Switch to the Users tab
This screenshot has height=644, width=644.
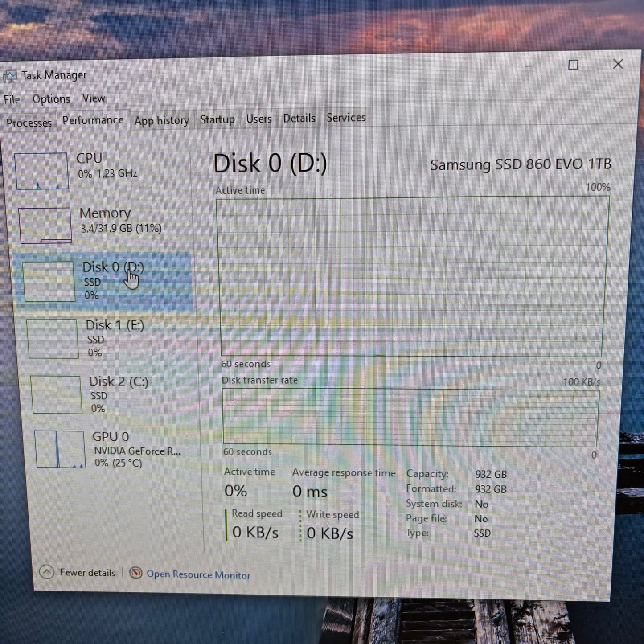click(x=259, y=119)
